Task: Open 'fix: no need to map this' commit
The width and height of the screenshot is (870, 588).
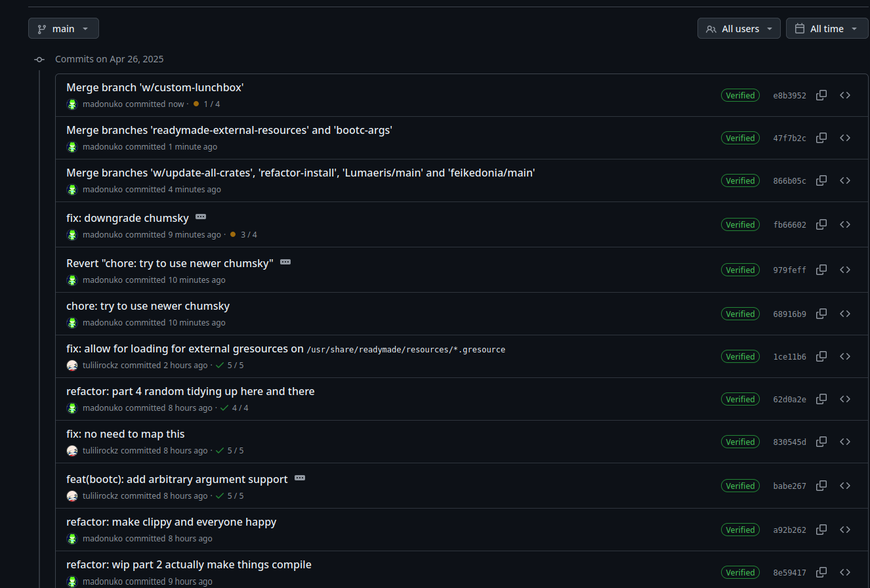Action: point(125,434)
